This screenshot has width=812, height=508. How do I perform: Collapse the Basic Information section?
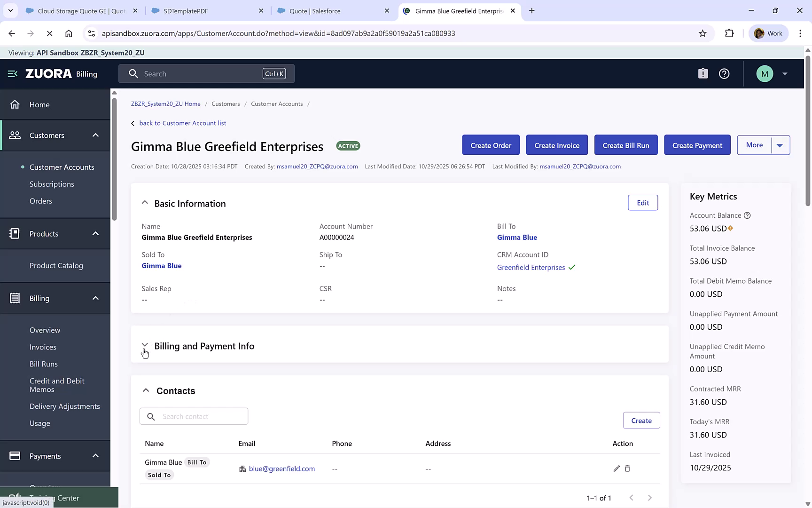[x=145, y=202]
